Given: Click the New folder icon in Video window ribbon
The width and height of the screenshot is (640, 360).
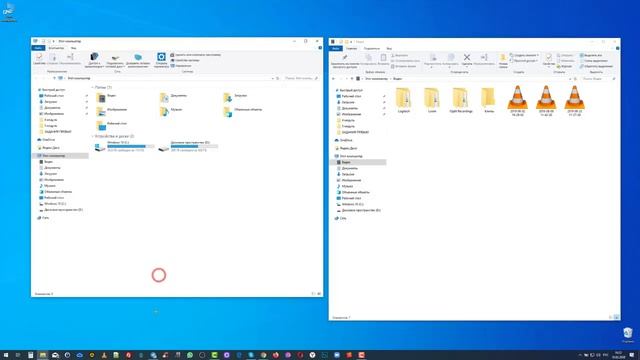Looking at the screenshot, I should pyautogui.click(x=503, y=58).
